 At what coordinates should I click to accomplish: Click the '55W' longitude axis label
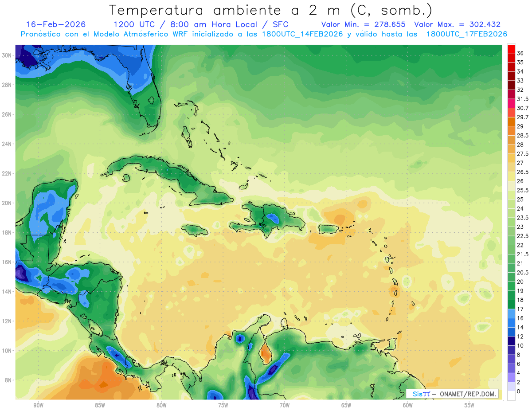click(x=469, y=406)
